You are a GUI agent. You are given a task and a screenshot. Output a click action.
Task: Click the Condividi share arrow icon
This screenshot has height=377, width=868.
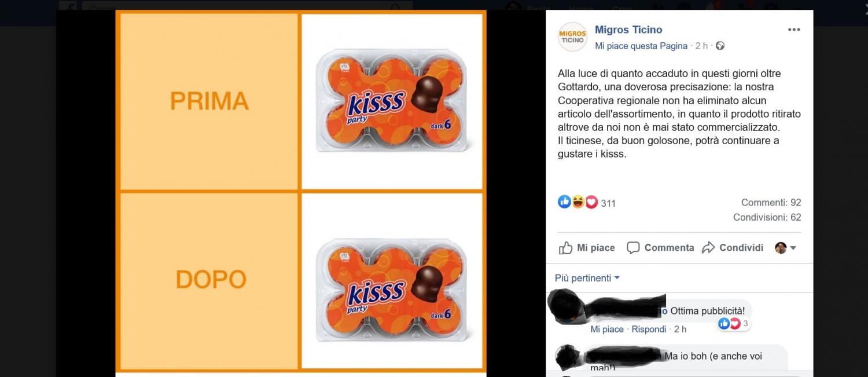(x=708, y=248)
